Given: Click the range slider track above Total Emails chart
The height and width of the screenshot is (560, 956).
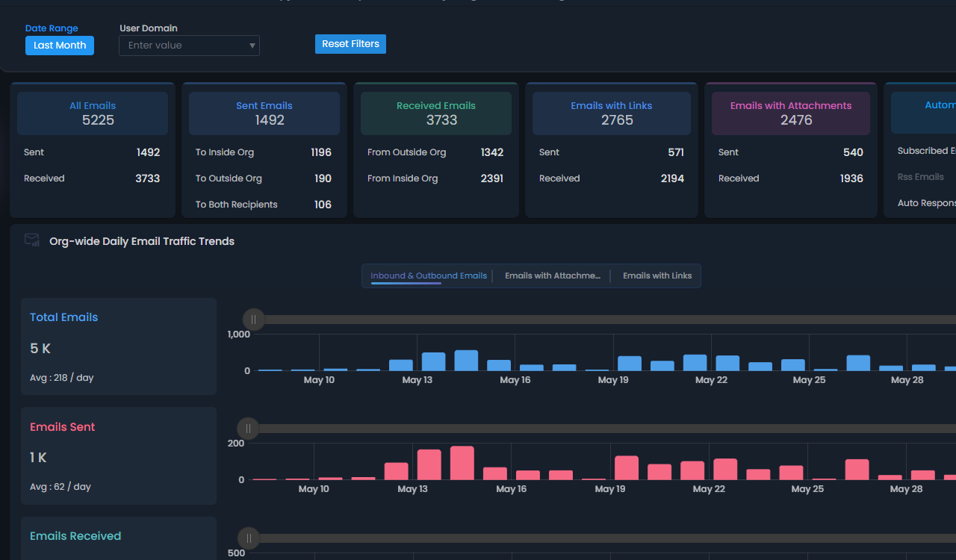Looking at the screenshot, I should (x=523, y=319).
